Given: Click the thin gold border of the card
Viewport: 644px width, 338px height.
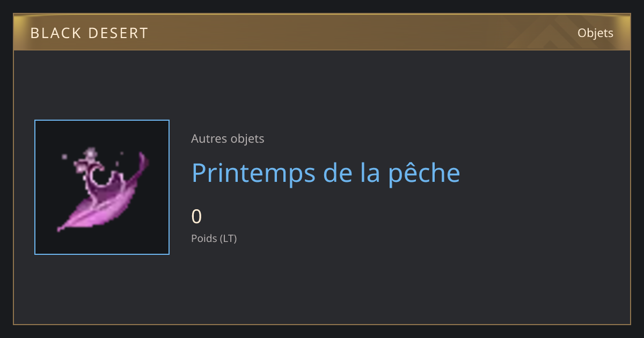Looking at the screenshot, I should 322,324.
